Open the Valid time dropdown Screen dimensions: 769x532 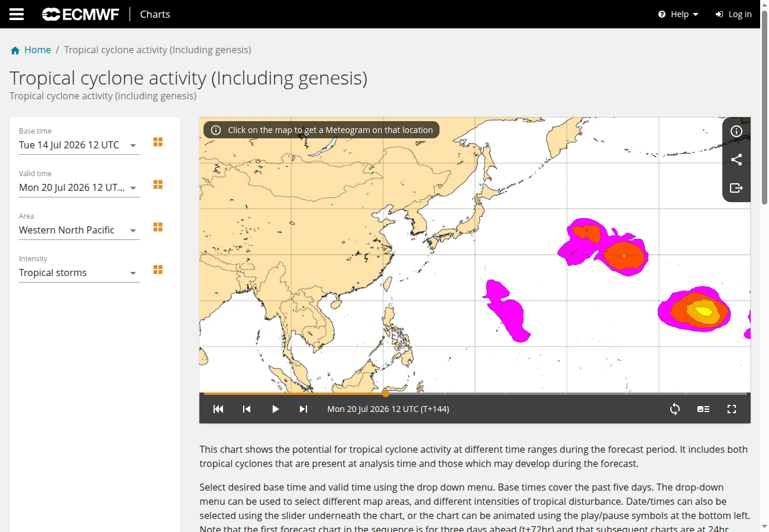79,188
